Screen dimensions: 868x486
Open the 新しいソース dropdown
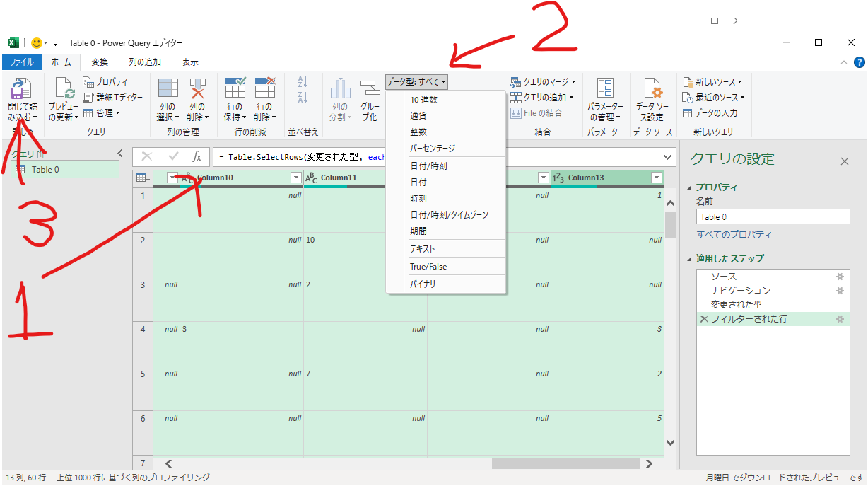pyautogui.click(x=714, y=82)
